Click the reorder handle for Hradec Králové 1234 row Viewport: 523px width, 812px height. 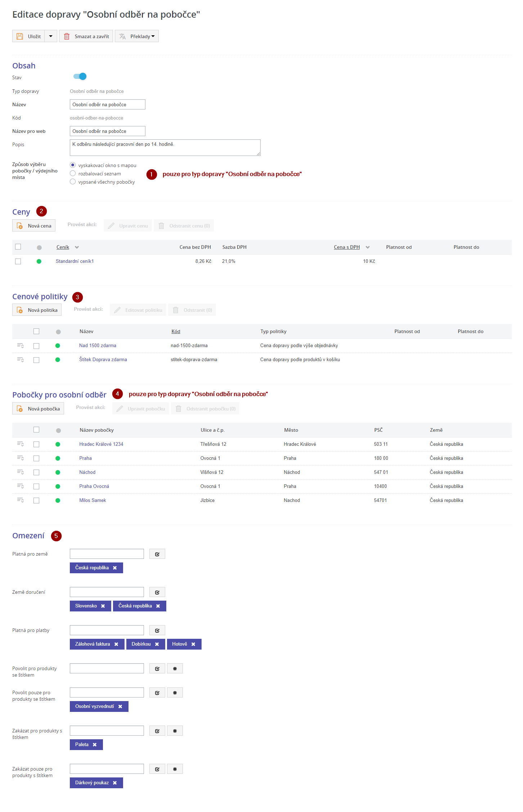tap(21, 444)
